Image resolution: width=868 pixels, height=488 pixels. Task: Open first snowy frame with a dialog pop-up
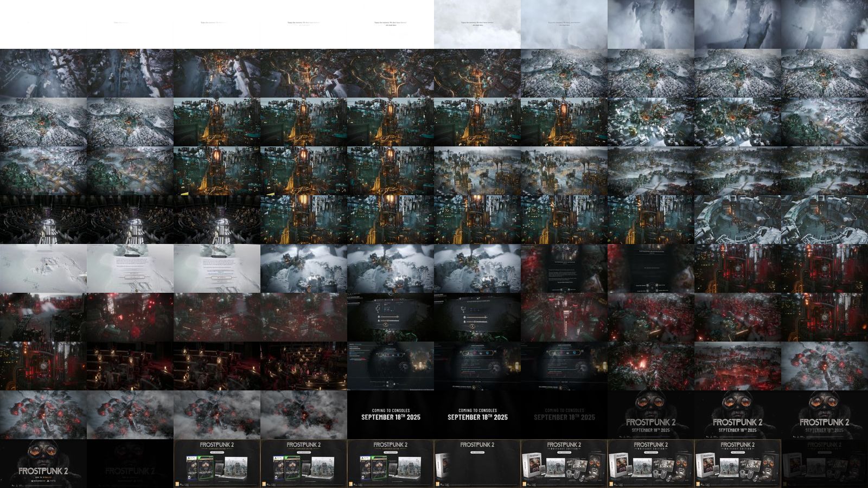point(130,268)
